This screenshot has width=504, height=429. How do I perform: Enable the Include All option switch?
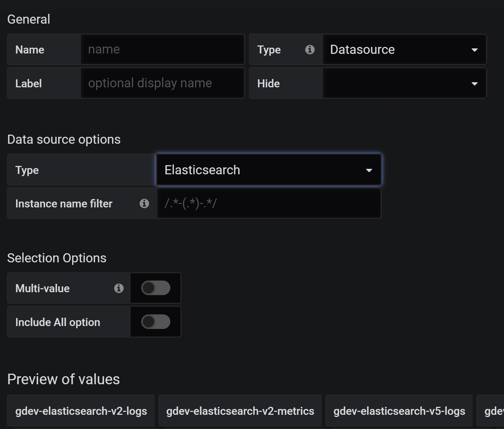pyautogui.click(x=155, y=322)
